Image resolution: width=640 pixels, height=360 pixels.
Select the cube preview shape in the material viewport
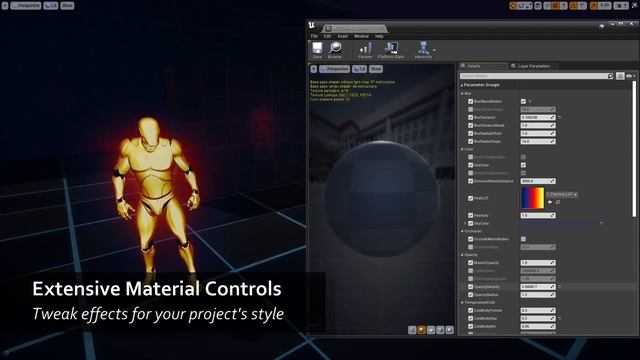[440, 330]
